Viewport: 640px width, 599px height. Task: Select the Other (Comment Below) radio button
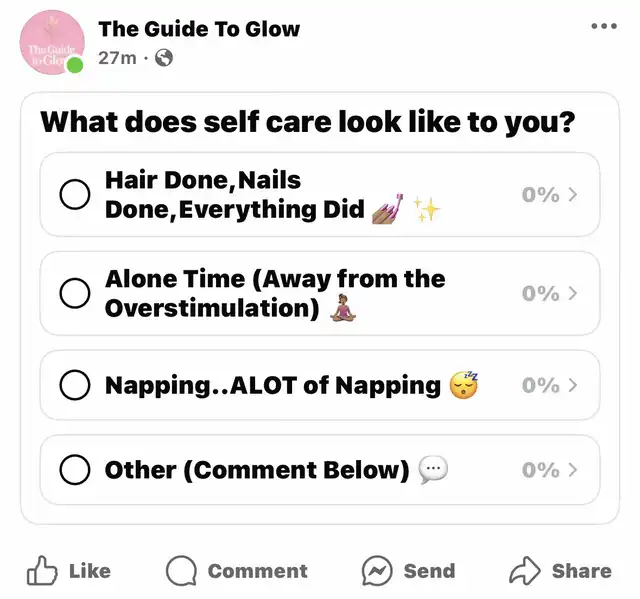(75, 469)
